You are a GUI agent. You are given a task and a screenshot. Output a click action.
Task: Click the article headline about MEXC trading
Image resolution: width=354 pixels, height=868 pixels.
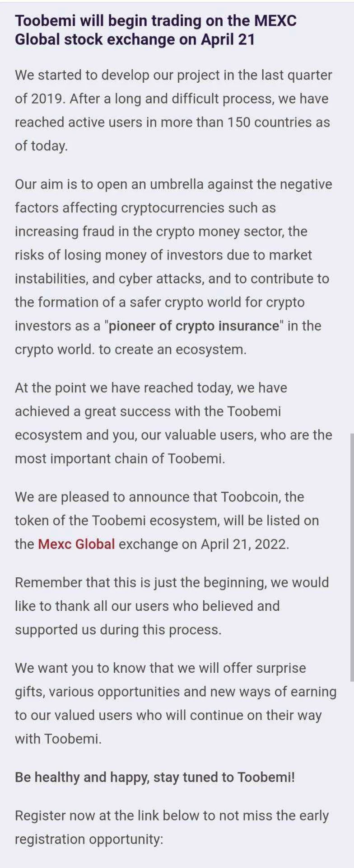(x=156, y=30)
